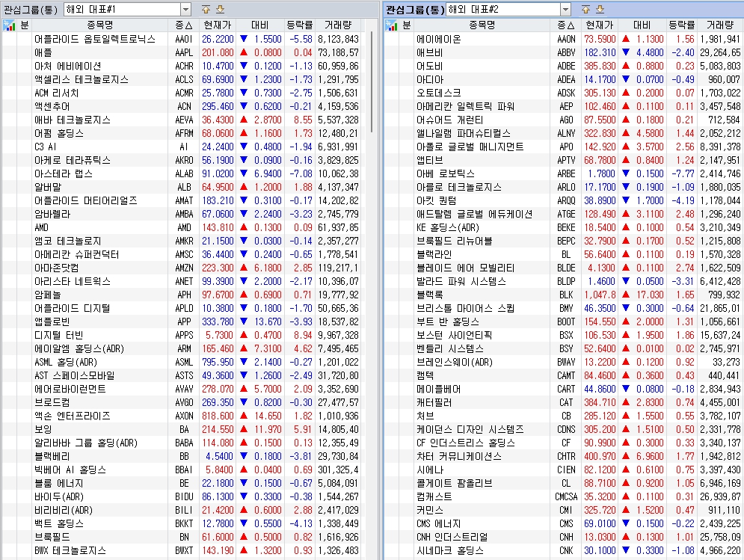744x560 pixels.
Task: Select the 에이에이온 row in right watchlist
Action: 563,39
